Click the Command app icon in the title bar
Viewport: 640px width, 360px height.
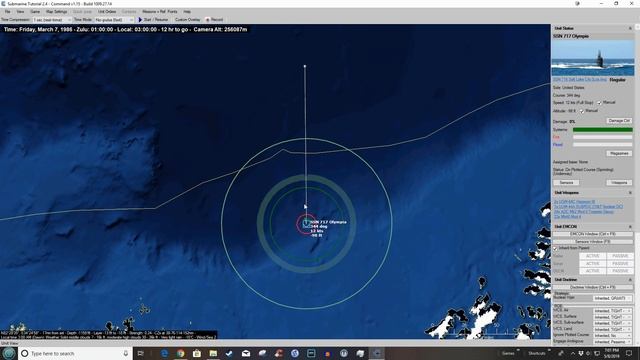point(3,4)
